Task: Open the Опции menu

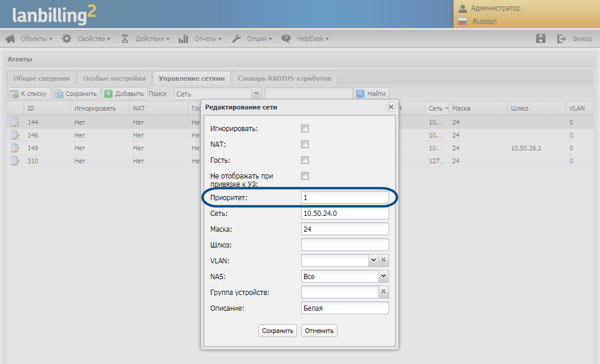Action: click(x=260, y=39)
